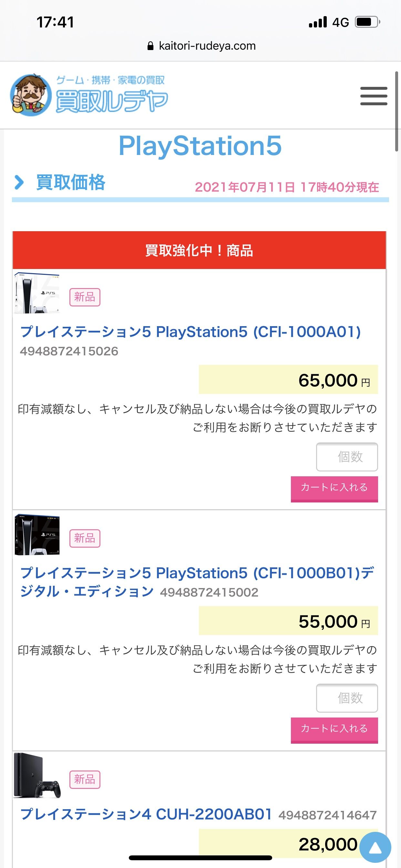This screenshot has width=401, height=868.
Task: Open the PS5 Digital Edition thumbnail
Action: [x=37, y=535]
